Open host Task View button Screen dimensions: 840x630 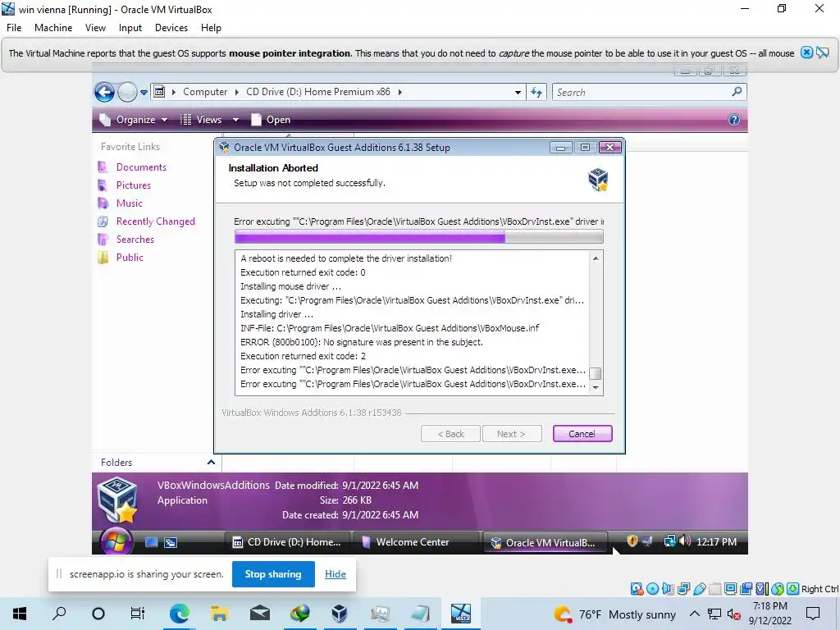click(138, 614)
